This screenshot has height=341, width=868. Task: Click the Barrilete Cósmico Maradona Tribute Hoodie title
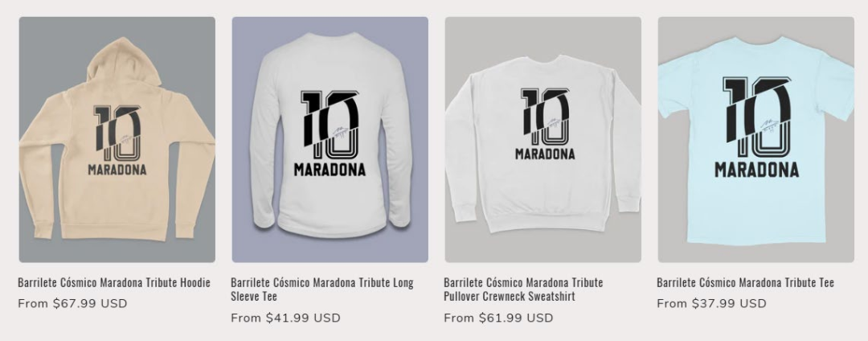click(x=114, y=282)
